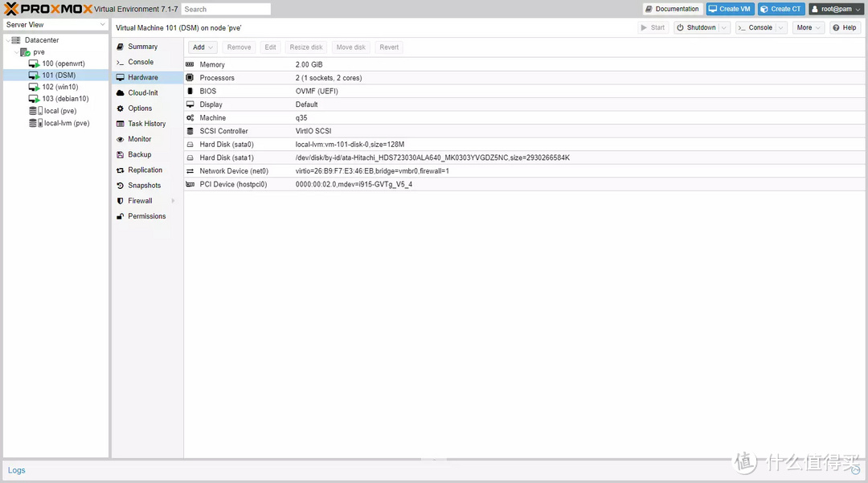Screen dimensions: 868x483
Task: Open the Summary tab
Action: tap(147, 47)
